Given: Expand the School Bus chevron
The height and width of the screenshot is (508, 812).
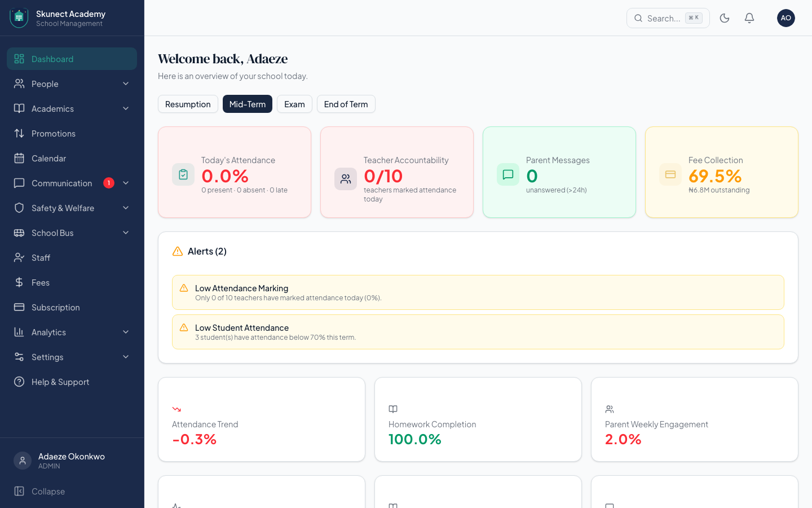Looking at the screenshot, I should coord(126,233).
